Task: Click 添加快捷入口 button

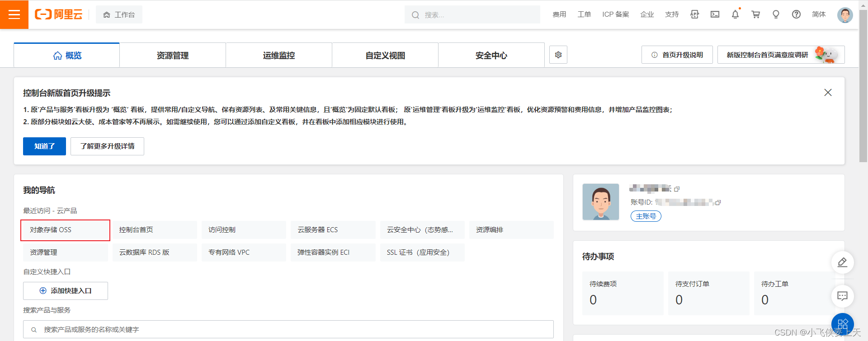Action: (x=66, y=291)
